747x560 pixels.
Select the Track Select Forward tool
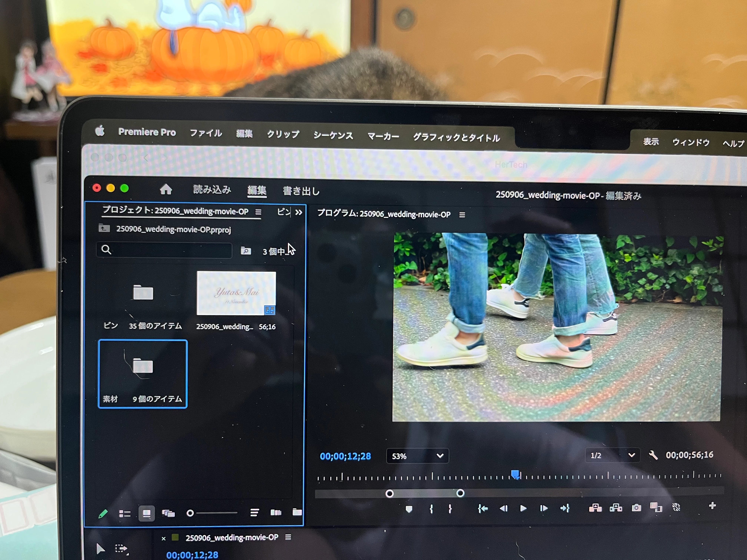121,549
